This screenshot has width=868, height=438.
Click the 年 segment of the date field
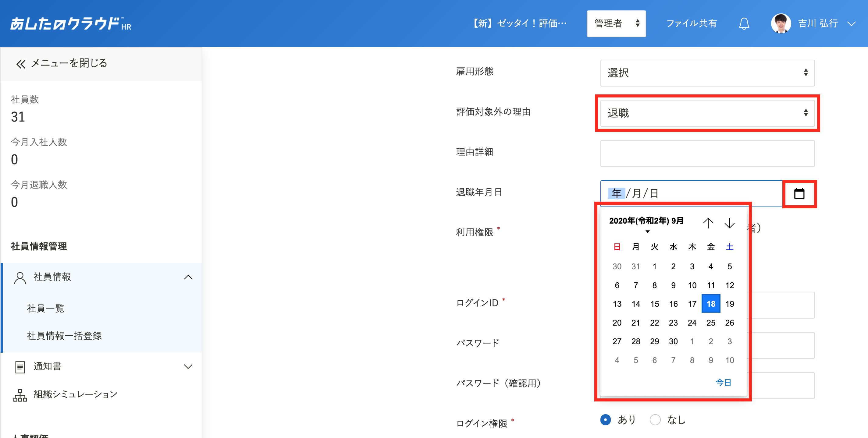[x=616, y=194]
